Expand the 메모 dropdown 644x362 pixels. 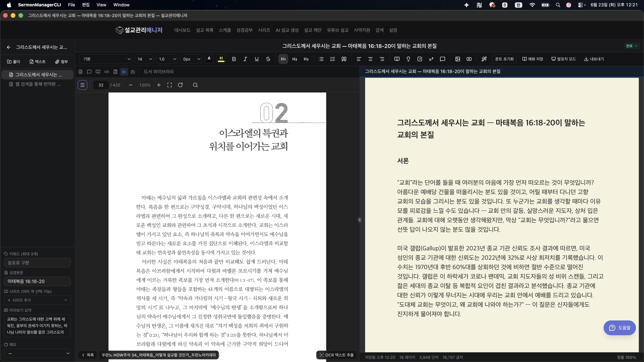pos(37,353)
